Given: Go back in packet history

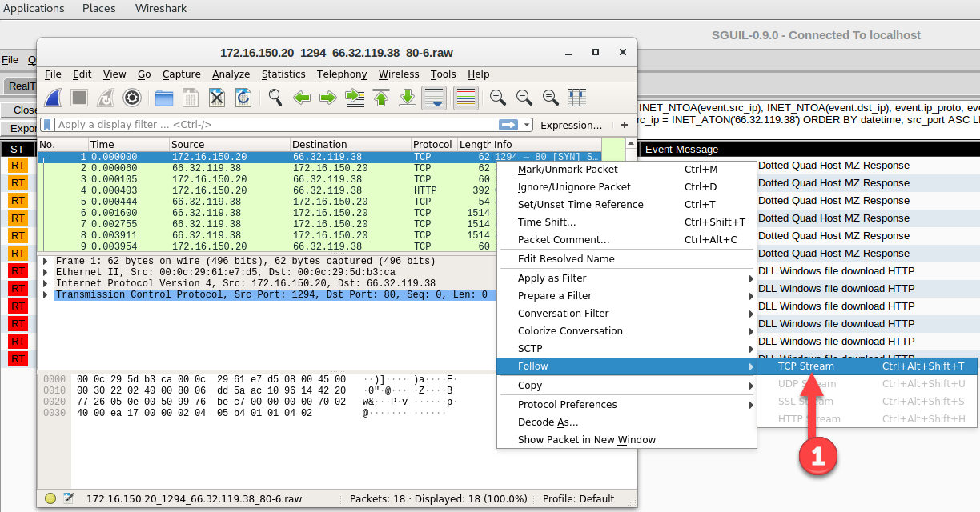Looking at the screenshot, I should tap(302, 98).
